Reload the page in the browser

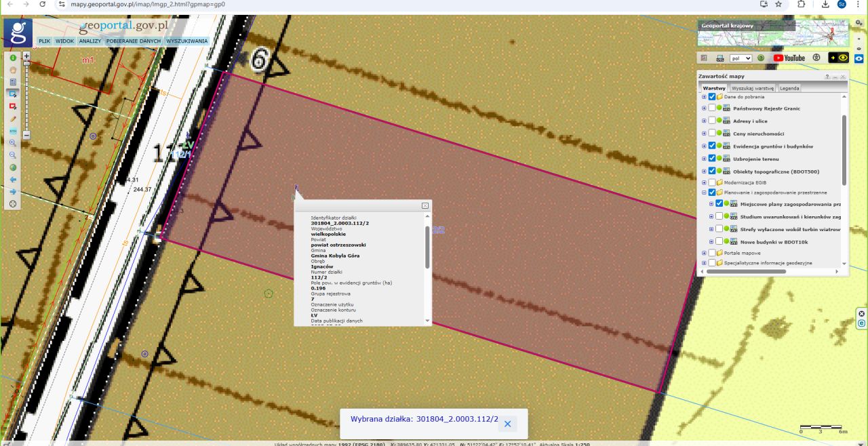(x=42, y=4)
